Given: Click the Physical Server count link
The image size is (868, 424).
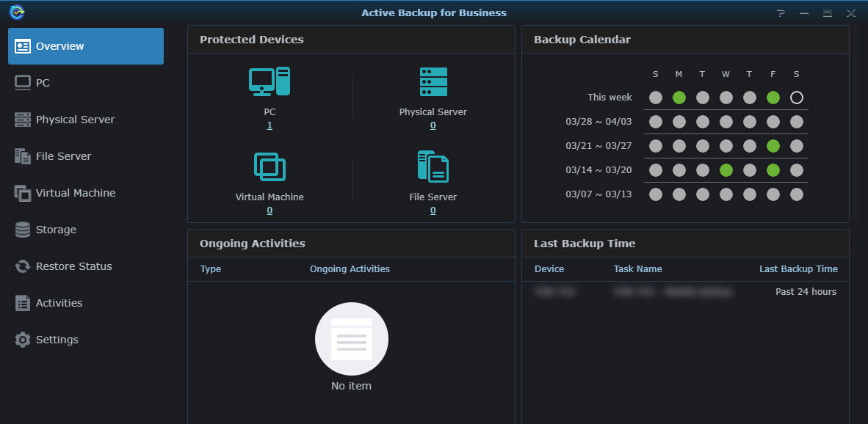Looking at the screenshot, I should [433, 125].
